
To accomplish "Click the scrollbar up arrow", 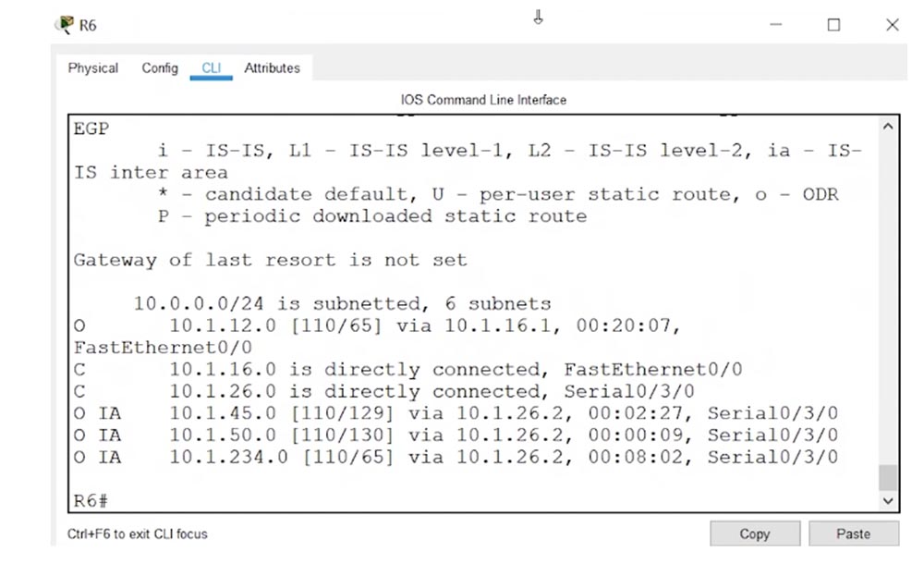I will (x=887, y=125).
